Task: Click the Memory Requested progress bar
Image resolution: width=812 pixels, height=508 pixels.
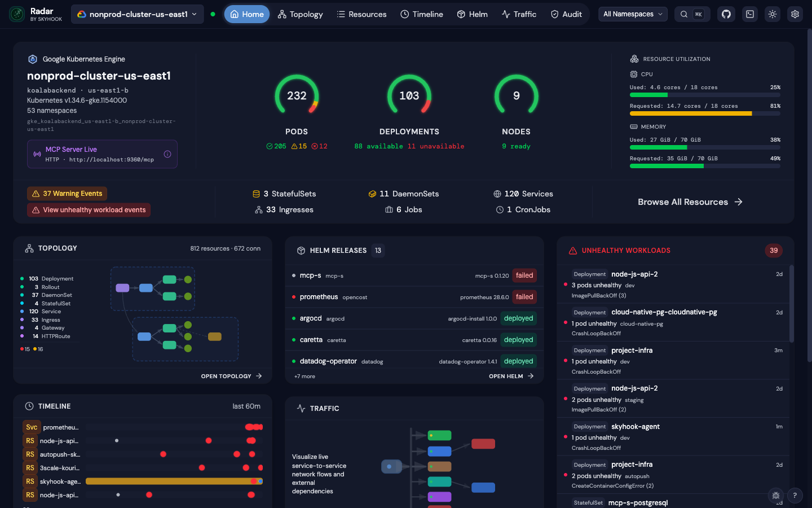Action: (x=705, y=166)
